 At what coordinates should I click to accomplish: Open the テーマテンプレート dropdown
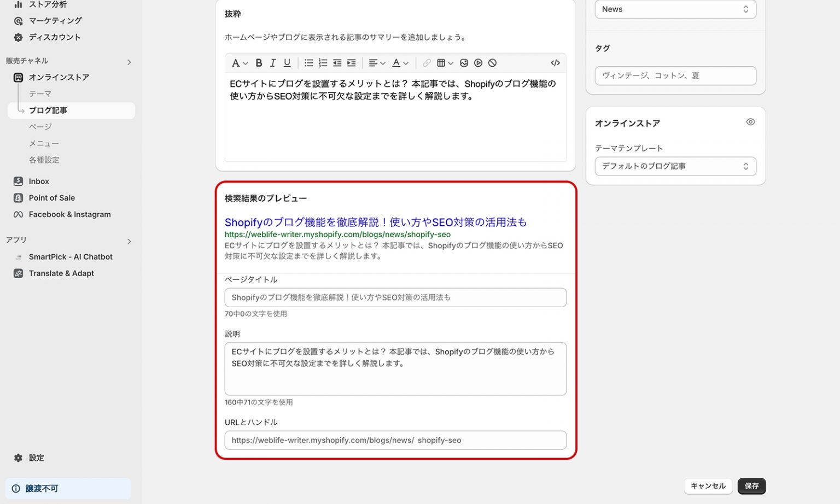[x=675, y=166]
